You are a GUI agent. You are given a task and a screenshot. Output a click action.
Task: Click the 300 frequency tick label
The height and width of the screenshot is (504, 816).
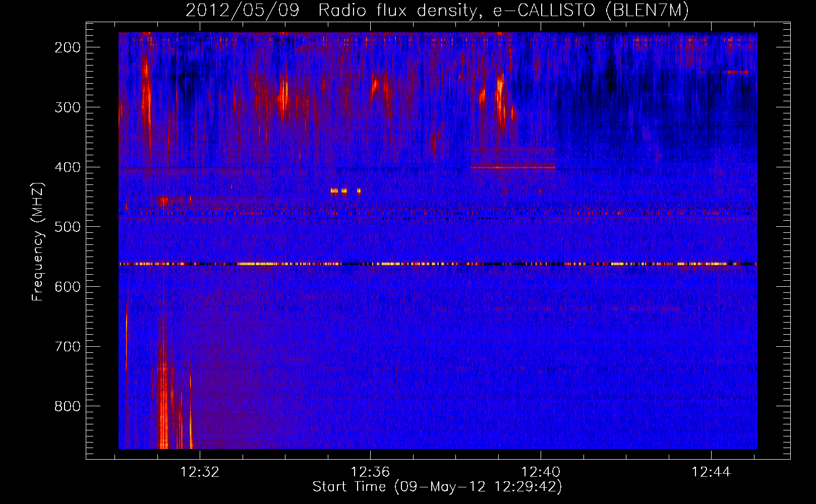click(68, 107)
